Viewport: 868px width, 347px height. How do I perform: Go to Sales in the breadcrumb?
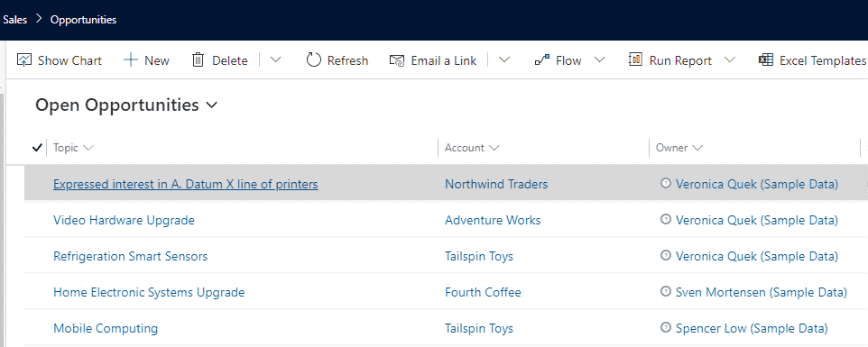tap(15, 19)
